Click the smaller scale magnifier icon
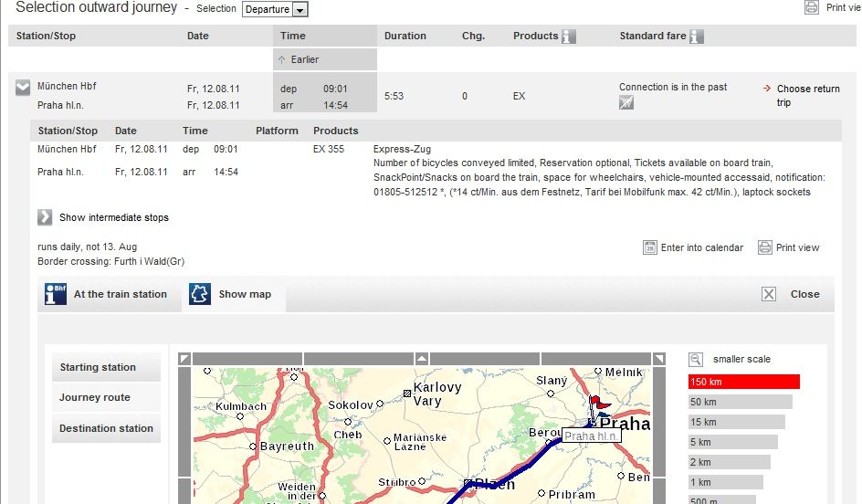Viewport: 862px width, 504px height. [696, 360]
